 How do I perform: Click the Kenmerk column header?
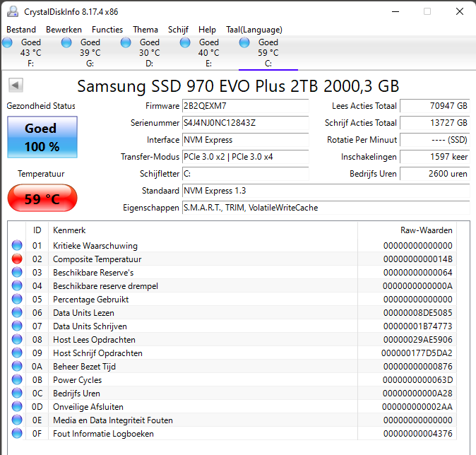point(203,230)
